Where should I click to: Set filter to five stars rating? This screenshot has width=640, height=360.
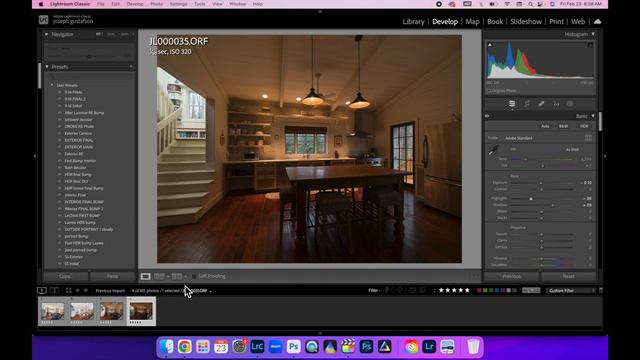click(x=467, y=291)
